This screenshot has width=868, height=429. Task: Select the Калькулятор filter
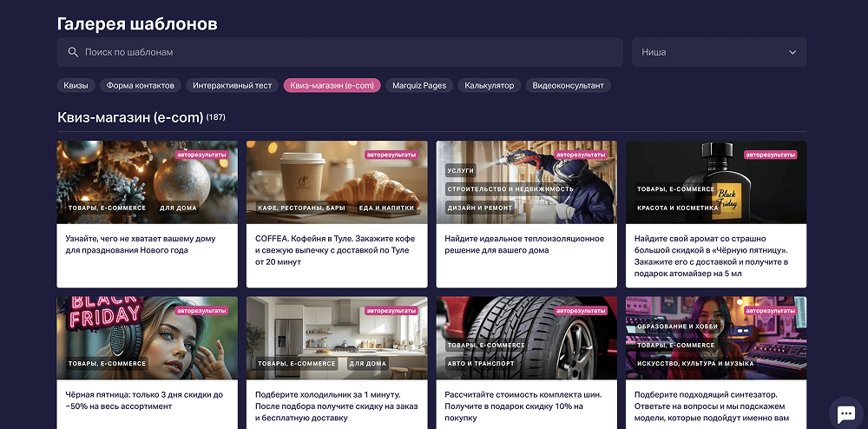(x=490, y=85)
